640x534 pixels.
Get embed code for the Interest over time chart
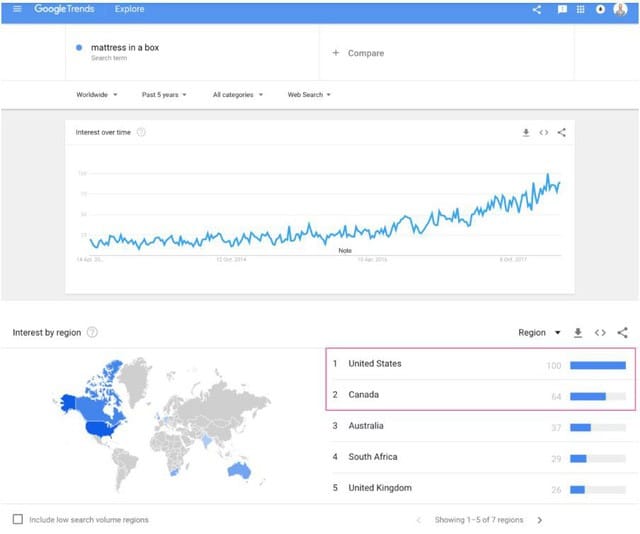coord(544,132)
